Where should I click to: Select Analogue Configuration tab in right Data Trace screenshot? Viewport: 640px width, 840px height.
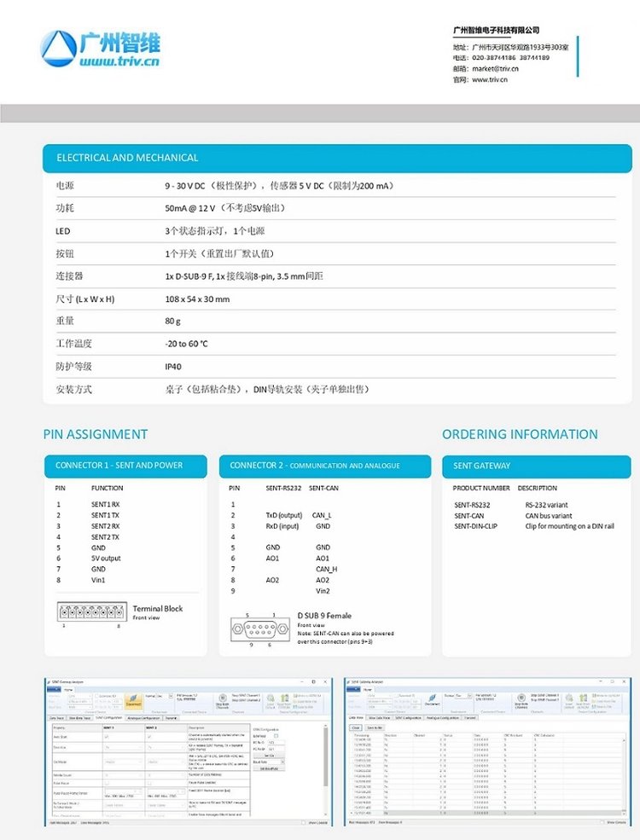[442, 718]
